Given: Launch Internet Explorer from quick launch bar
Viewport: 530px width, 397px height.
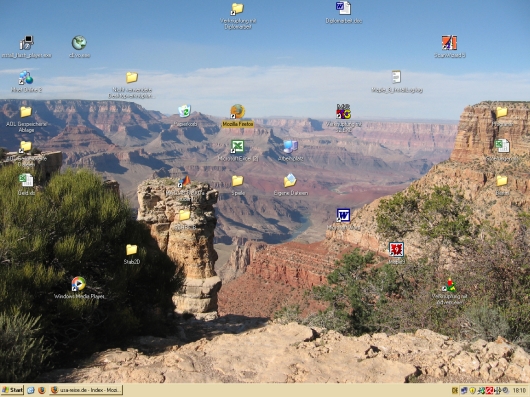Looking at the screenshot, I should point(31,390).
